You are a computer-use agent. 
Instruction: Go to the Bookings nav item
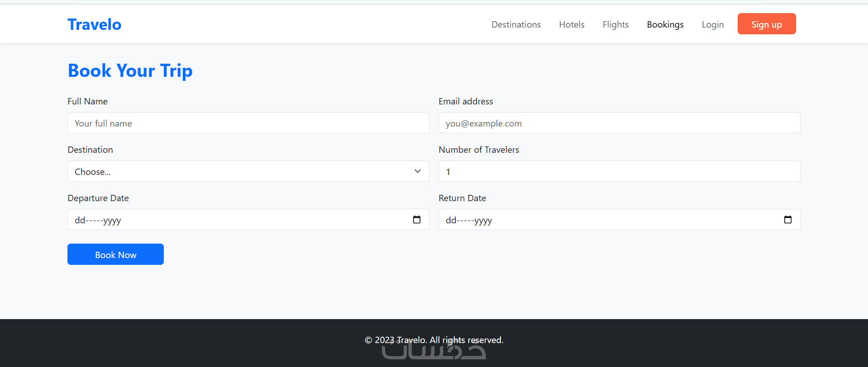click(x=665, y=24)
